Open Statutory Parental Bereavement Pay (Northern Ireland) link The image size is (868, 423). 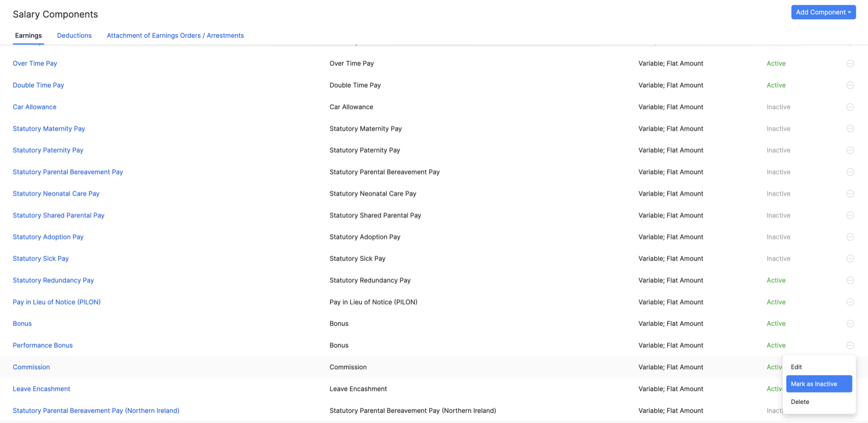(x=96, y=411)
